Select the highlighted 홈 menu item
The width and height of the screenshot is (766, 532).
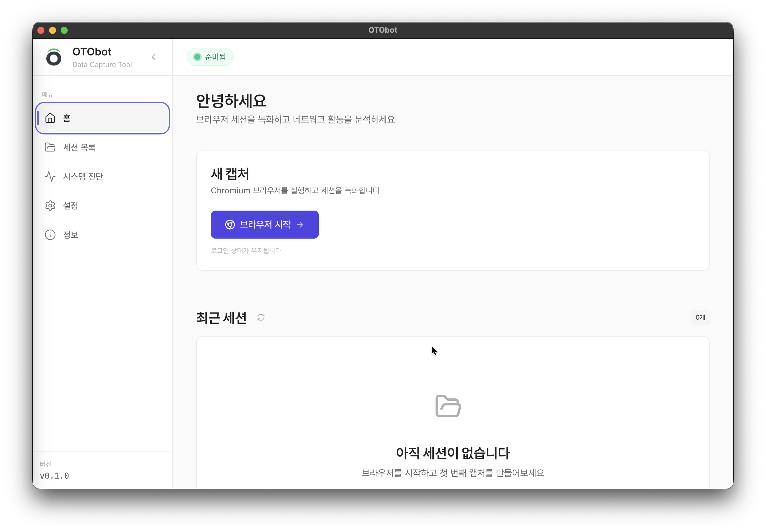pyautogui.click(x=102, y=118)
